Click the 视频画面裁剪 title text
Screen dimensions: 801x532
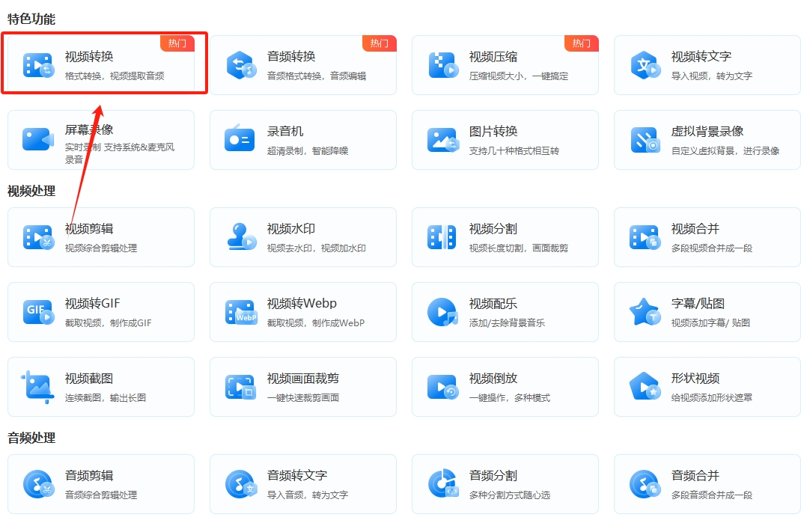tap(303, 379)
